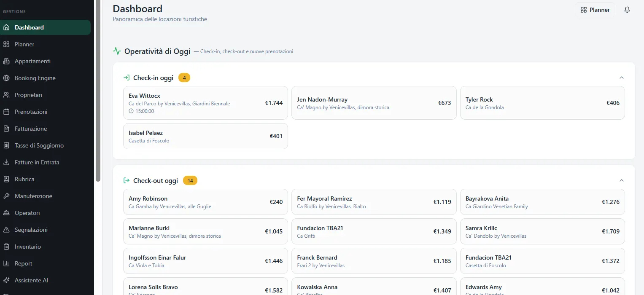Open Appartamenti in the sidebar
Viewport: 644px width, 295px height.
[45, 61]
